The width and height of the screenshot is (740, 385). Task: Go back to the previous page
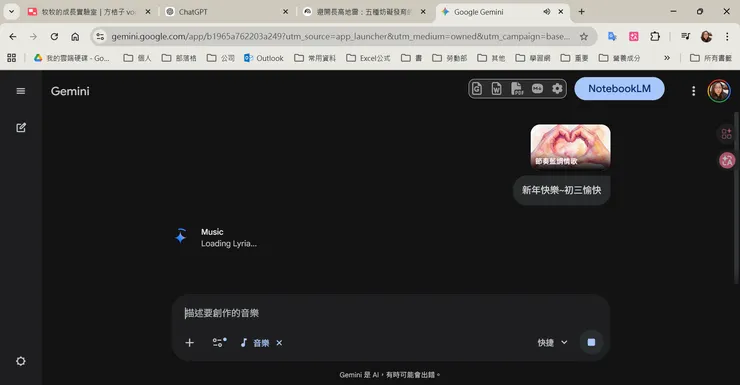pyautogui.click(x=13, y=36)
